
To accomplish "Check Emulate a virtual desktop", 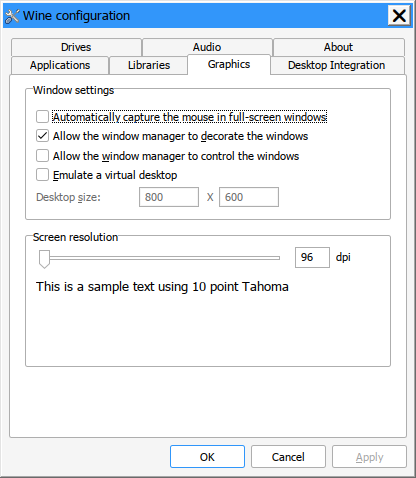I will (42, 175).
